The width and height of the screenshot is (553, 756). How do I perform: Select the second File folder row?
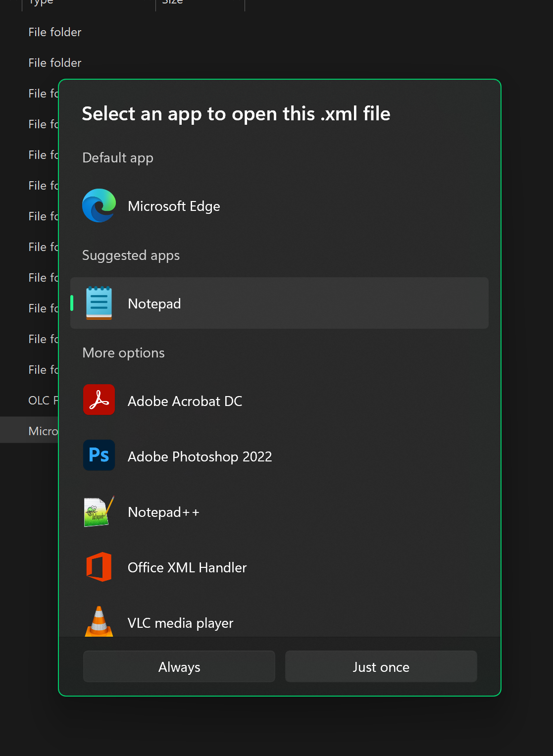(x=54, y=63)
